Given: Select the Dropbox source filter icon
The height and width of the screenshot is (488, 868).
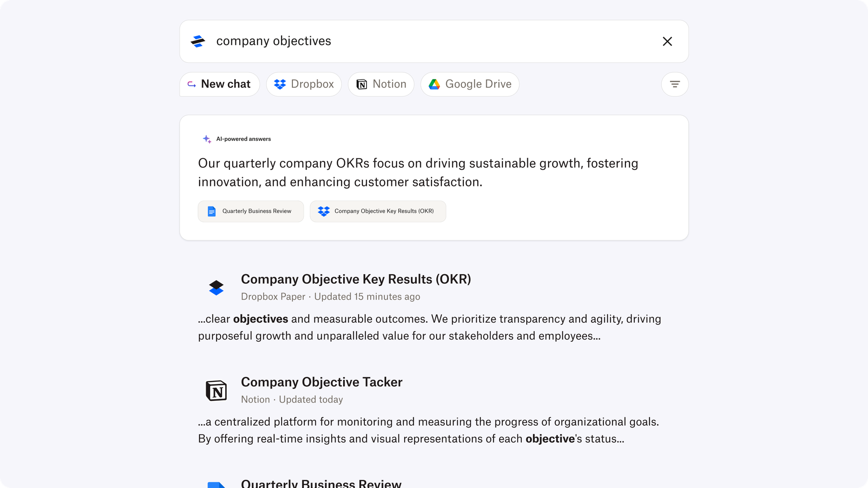Looking at the screenshot, I should pyautogui.click(x=279, y=84).
